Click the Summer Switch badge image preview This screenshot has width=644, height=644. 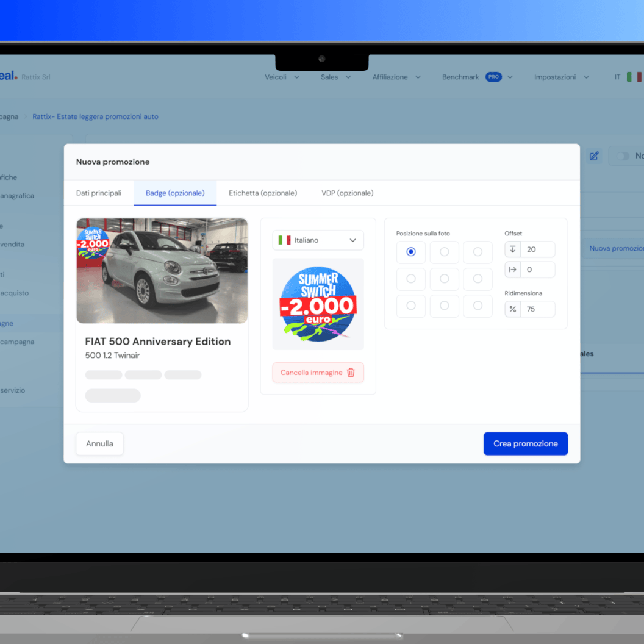click(318, 304)
